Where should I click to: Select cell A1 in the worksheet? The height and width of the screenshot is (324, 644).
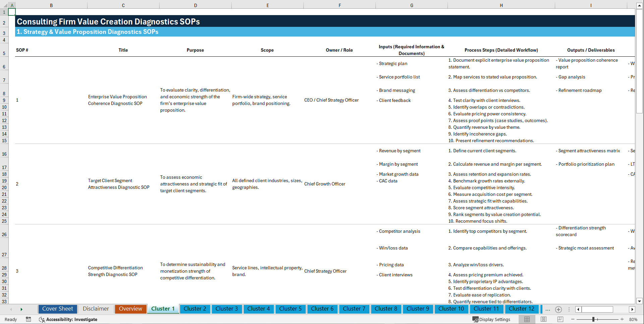click(12, 12)
